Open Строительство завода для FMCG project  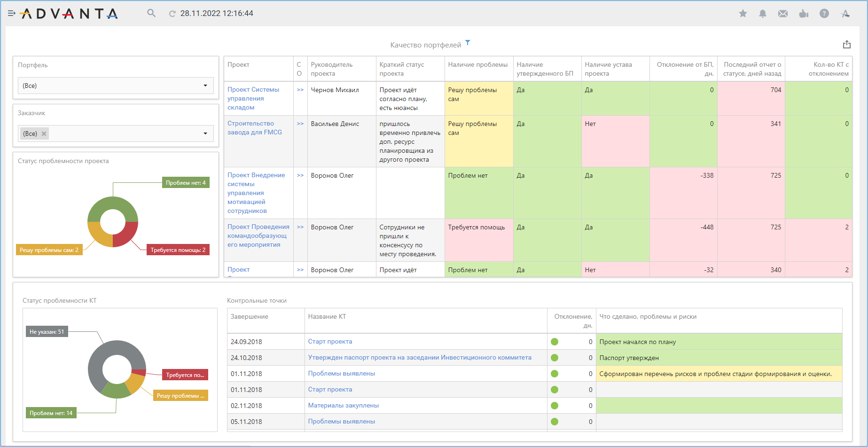point(254,128)
